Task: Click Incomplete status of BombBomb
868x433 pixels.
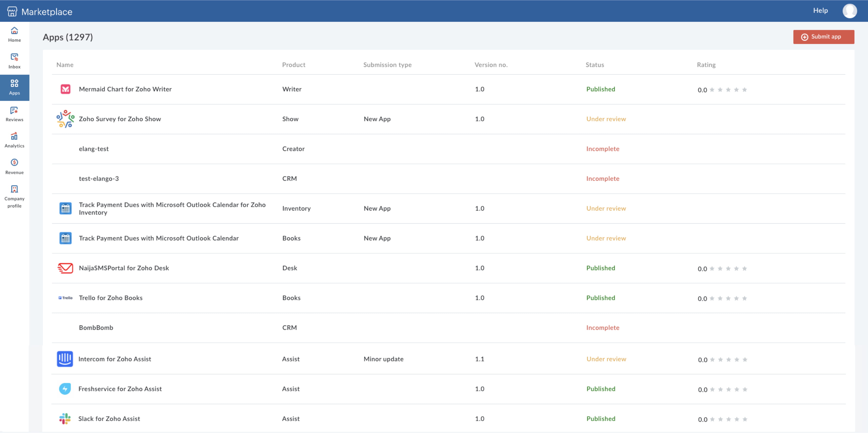Action: point(603,327)
